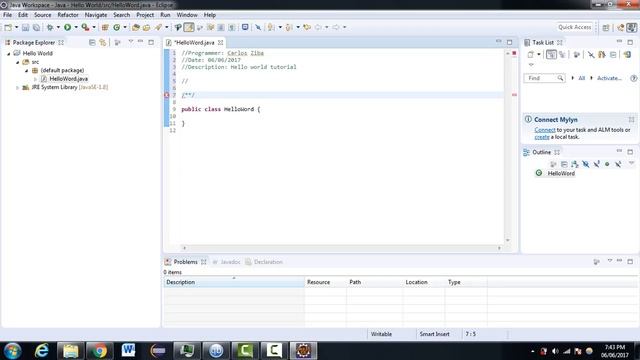Click the Save All toolbar icon
The height and width of the screenshot is (360, 640).
(x=36, y=27)
